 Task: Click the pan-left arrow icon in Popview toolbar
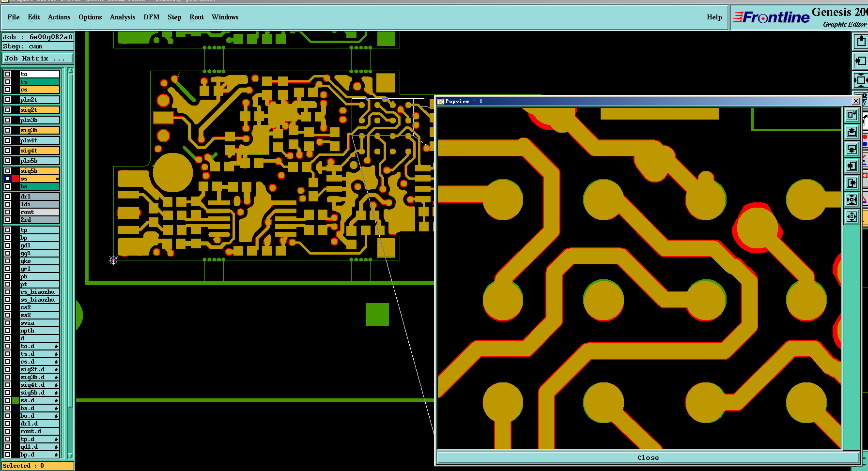point(852,166)
